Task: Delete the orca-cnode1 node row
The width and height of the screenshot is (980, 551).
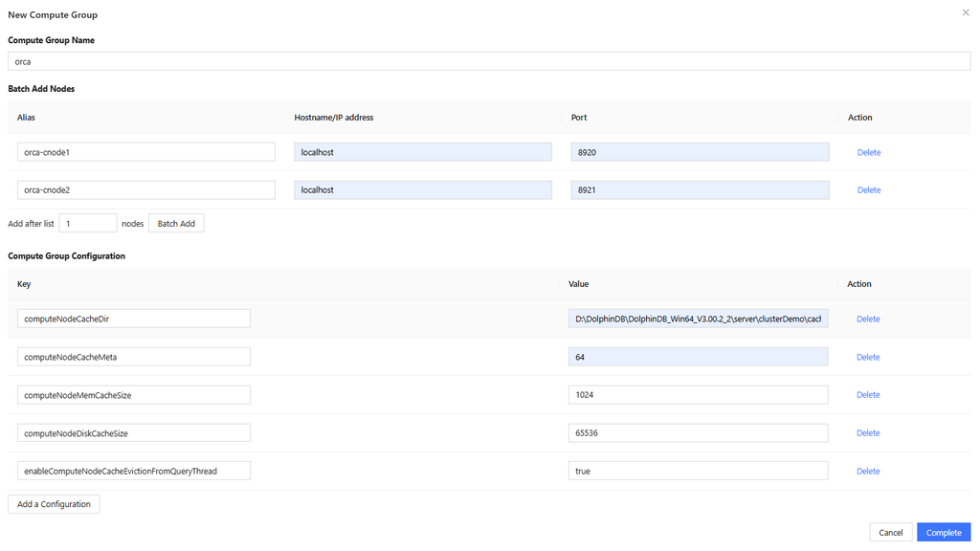Action: (x=868, y=152)
